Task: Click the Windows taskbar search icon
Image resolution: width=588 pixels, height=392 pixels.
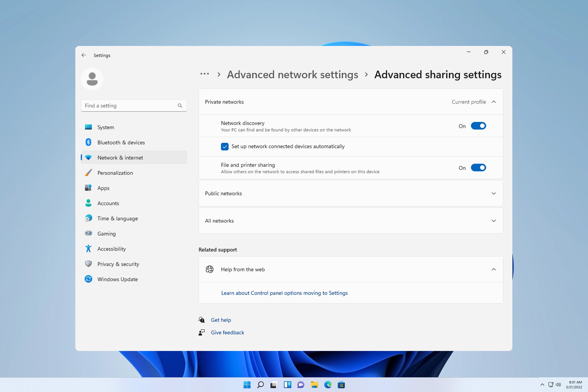Action: 260,385
